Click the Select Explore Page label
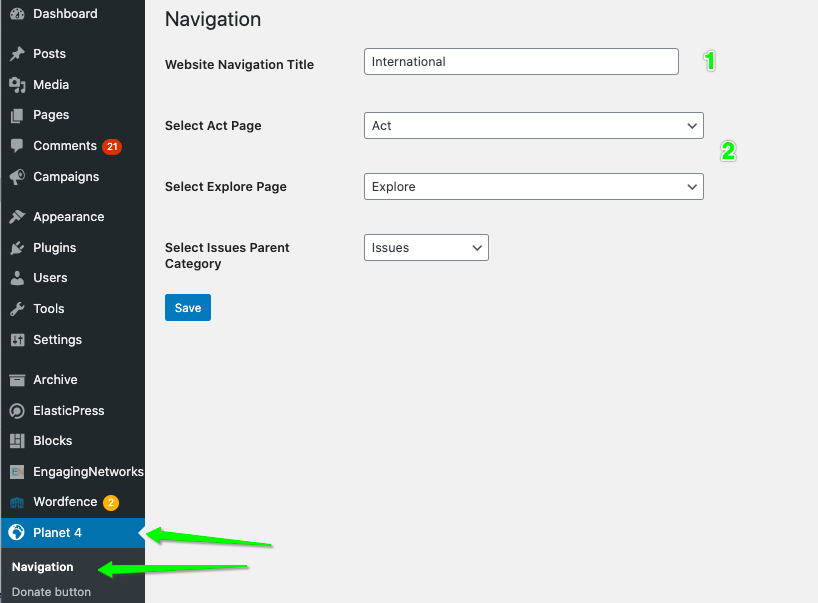Screen dimensions: 818x603 coord(226,187)
